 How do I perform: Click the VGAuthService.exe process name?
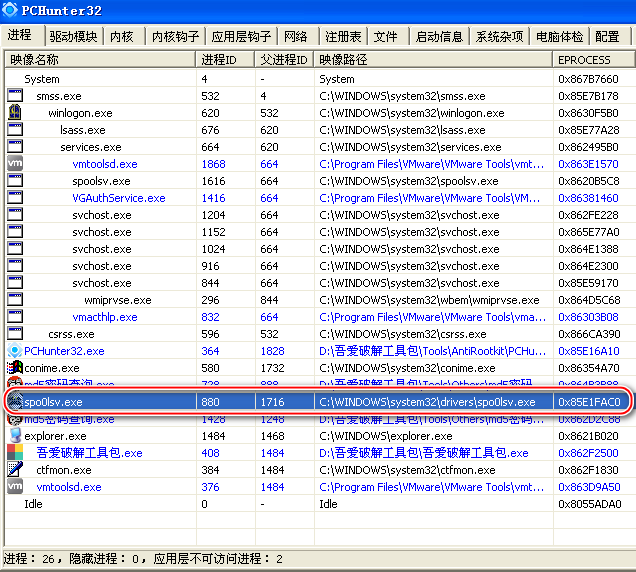click(119, 198)
